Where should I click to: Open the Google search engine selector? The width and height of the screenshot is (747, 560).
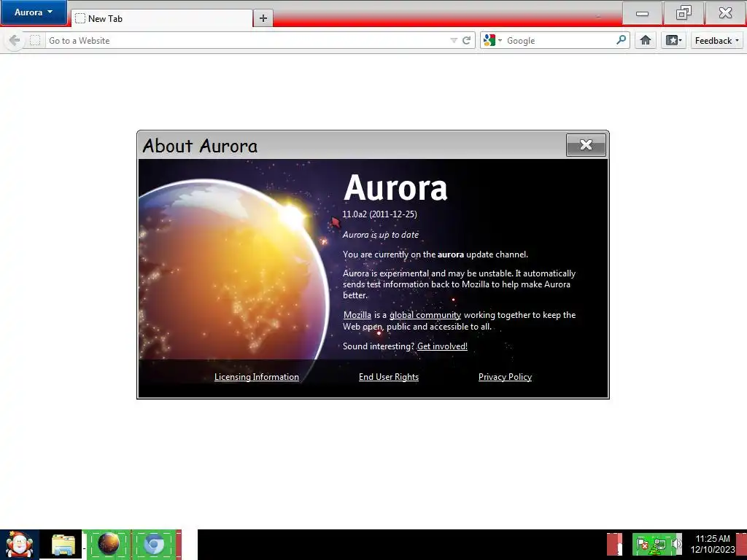pos(492,41)
